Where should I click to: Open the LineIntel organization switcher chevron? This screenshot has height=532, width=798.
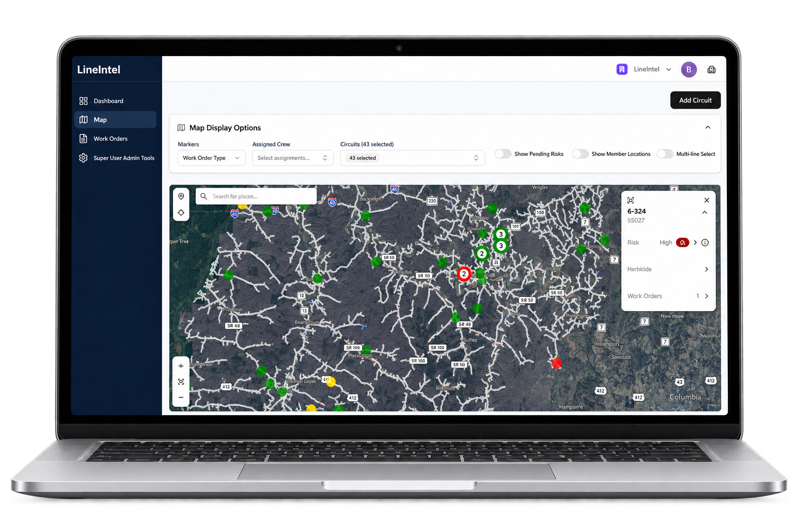(x=669, y=70)
